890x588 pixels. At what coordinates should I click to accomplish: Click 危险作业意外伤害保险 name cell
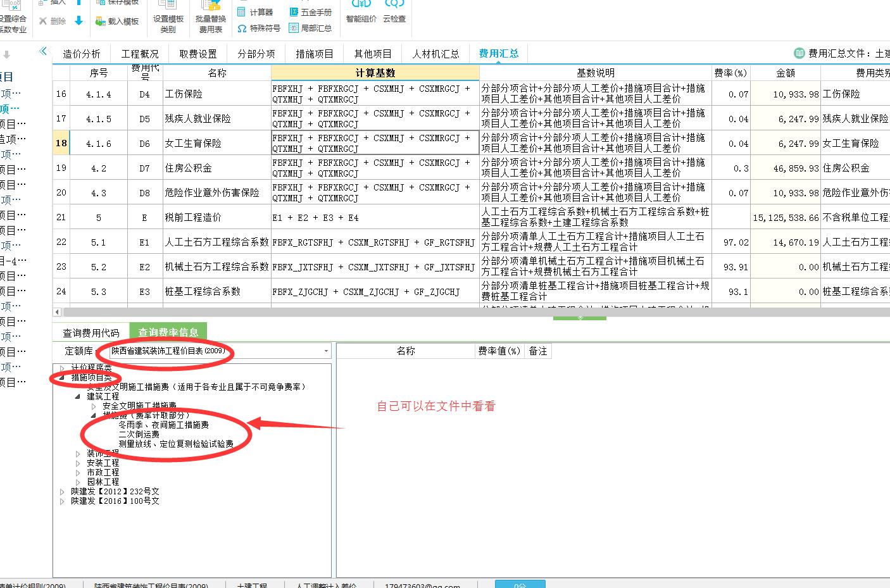(x=217, y=192)
